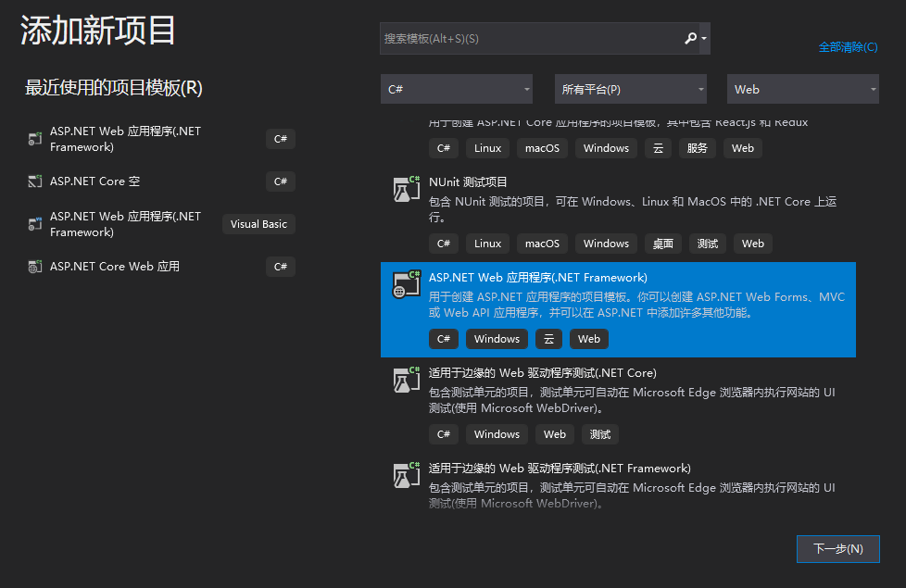Click the 下一步(N) button
Viewport: 906px width, 588px height.
tap(837, 548)
